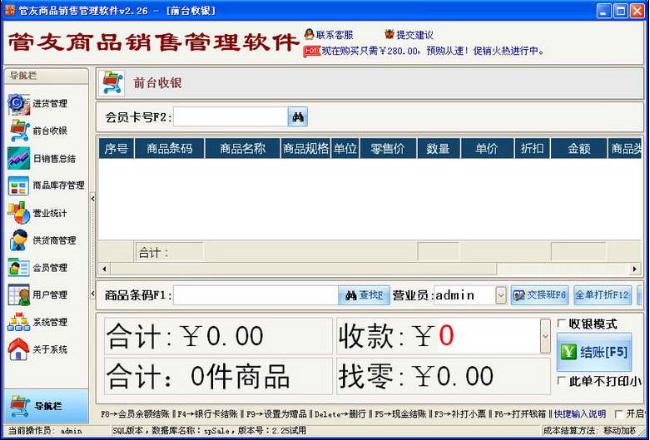This screenshot has width=650, height=440.
Task: Open 商品库存管理 in the sidebar
Action: click(x=44, y=185)
